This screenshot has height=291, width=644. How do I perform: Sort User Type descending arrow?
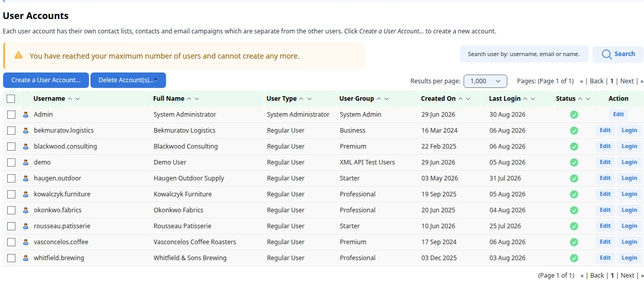[x=309, y=99]
